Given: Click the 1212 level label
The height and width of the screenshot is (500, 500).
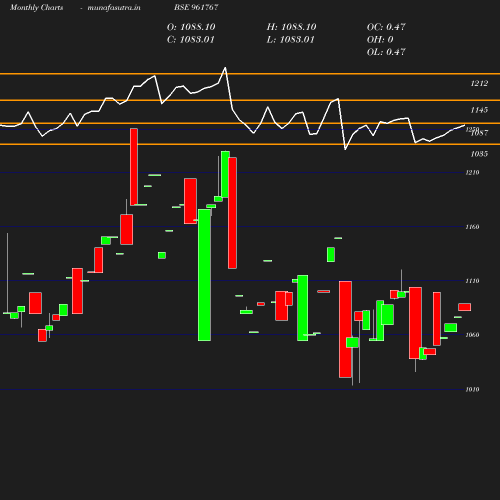Looking at the screenshot, I should [x=479, y=83].
